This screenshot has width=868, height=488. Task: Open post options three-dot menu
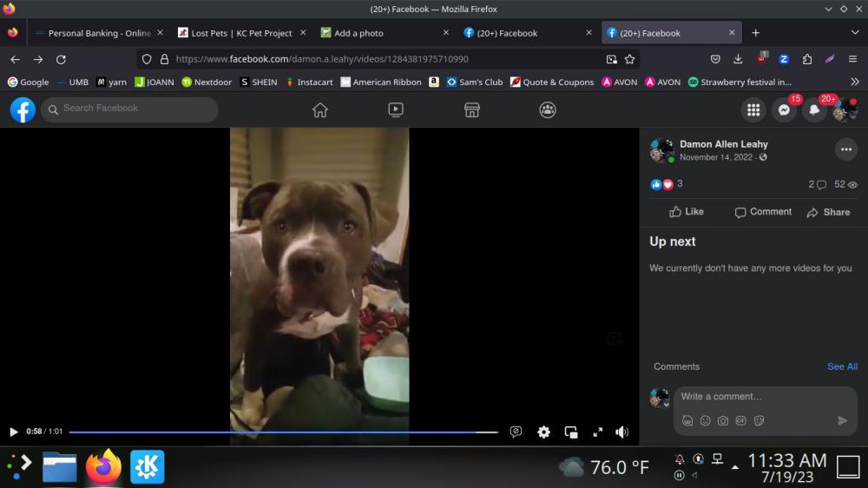point(845,149)
